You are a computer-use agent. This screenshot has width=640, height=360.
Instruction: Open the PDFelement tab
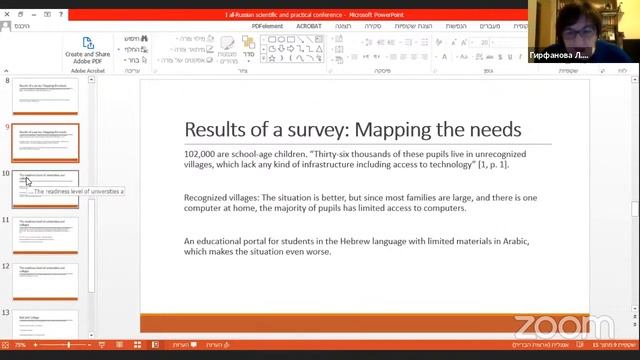[x=267, y=26]
